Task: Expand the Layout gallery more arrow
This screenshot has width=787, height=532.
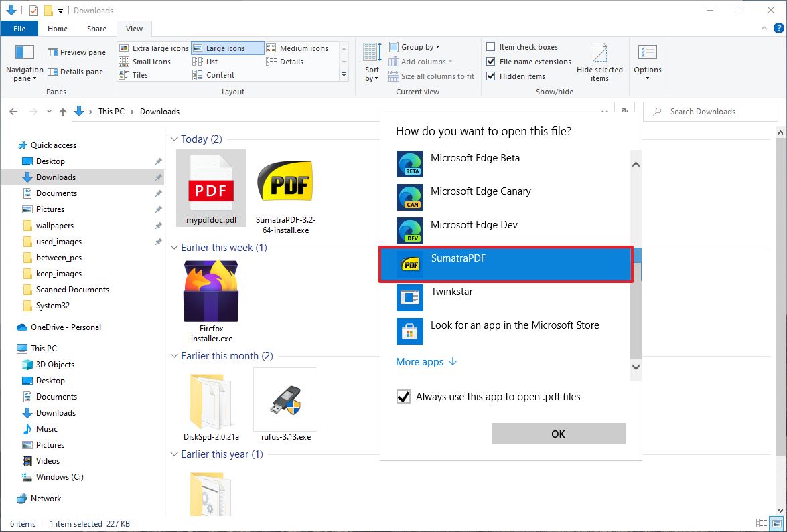Action: (x=344, y=75)
